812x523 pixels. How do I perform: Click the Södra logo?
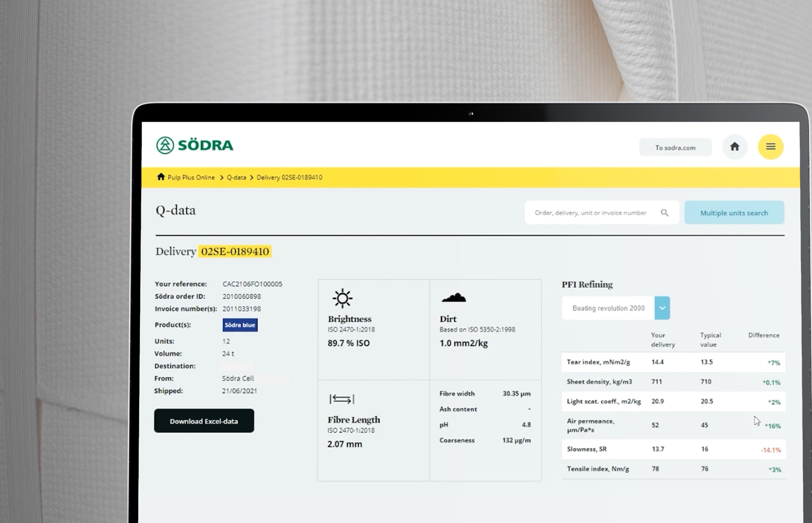click(194, 145)
